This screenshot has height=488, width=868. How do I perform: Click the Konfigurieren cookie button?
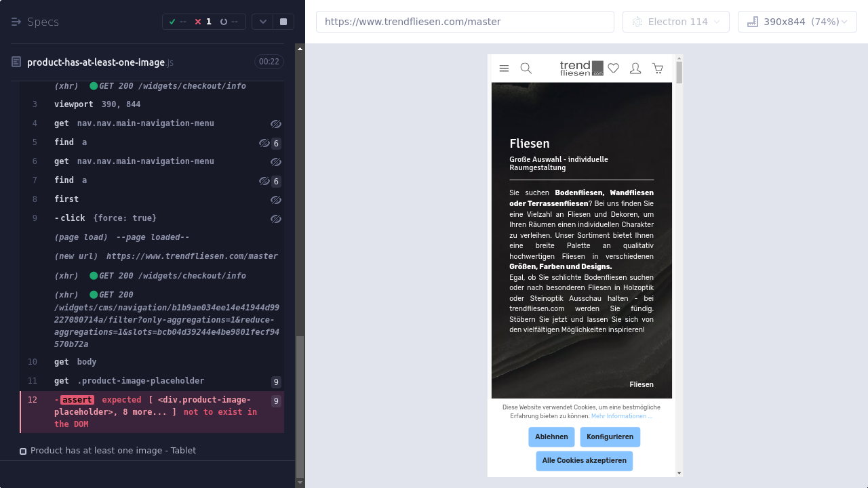610,437
